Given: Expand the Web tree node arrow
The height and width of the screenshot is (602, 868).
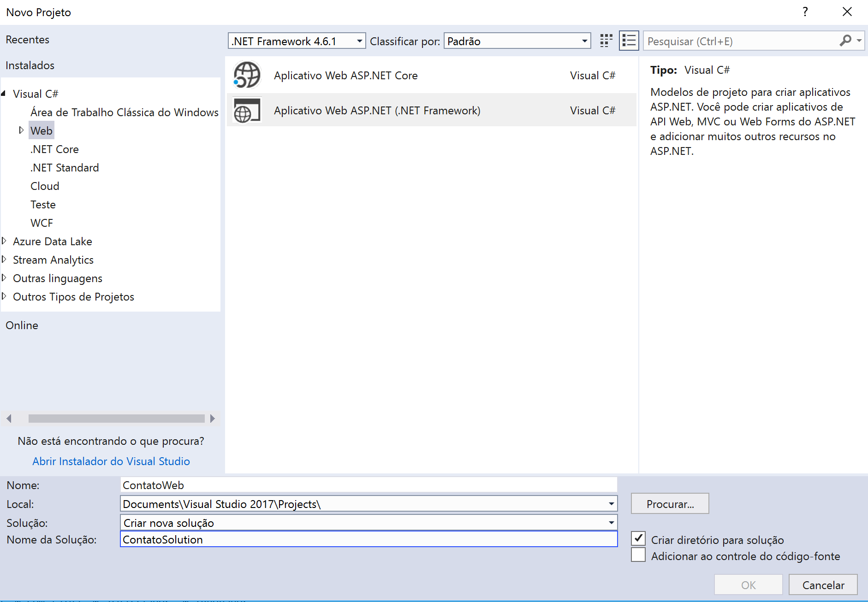Looking at the screenshot, I should point(21,130).
